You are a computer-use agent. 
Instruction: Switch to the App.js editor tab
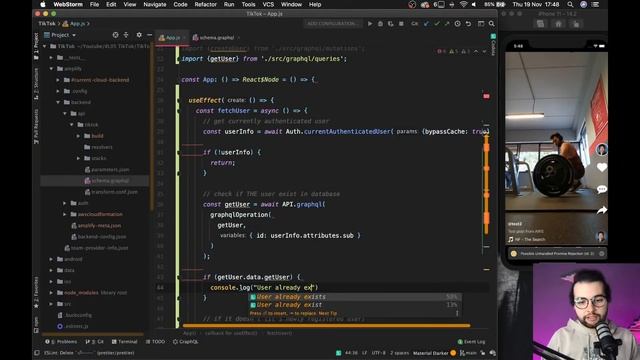tap(172, 38)
